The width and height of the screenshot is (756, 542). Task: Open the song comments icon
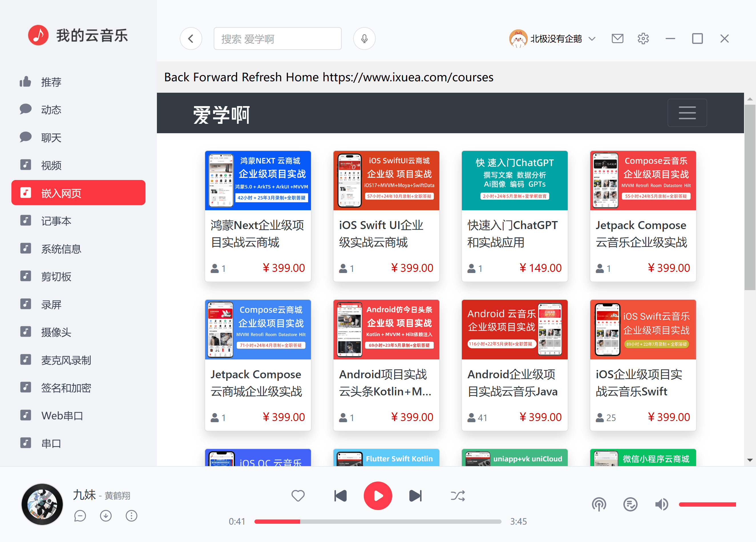(x=80, y=516)
